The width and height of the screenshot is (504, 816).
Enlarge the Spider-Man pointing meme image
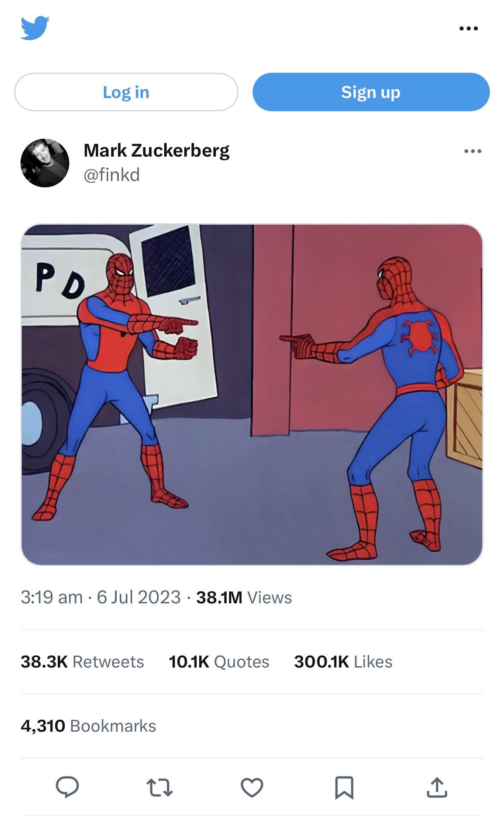(252, 394)
